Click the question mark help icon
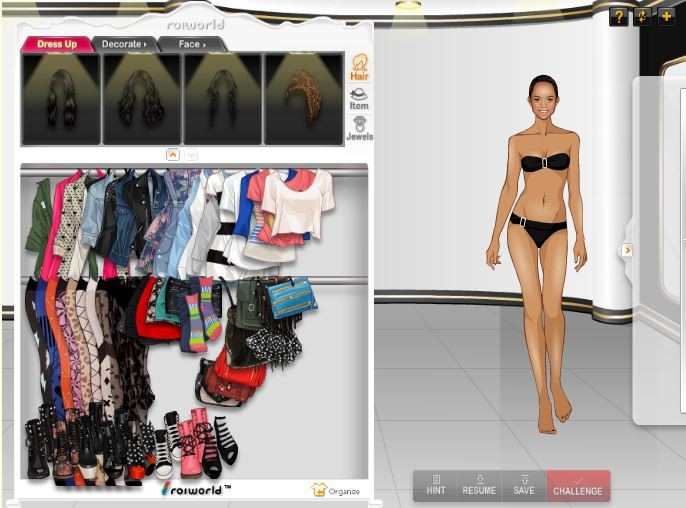The height and width of the screenshot is (508, 686). [x=619, y=16]
